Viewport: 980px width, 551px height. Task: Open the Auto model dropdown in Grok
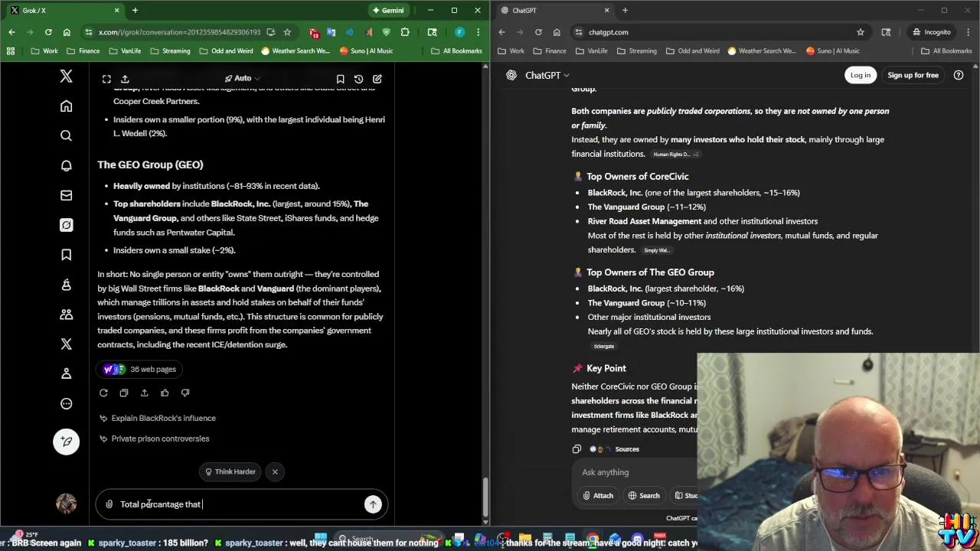(243, 78)
